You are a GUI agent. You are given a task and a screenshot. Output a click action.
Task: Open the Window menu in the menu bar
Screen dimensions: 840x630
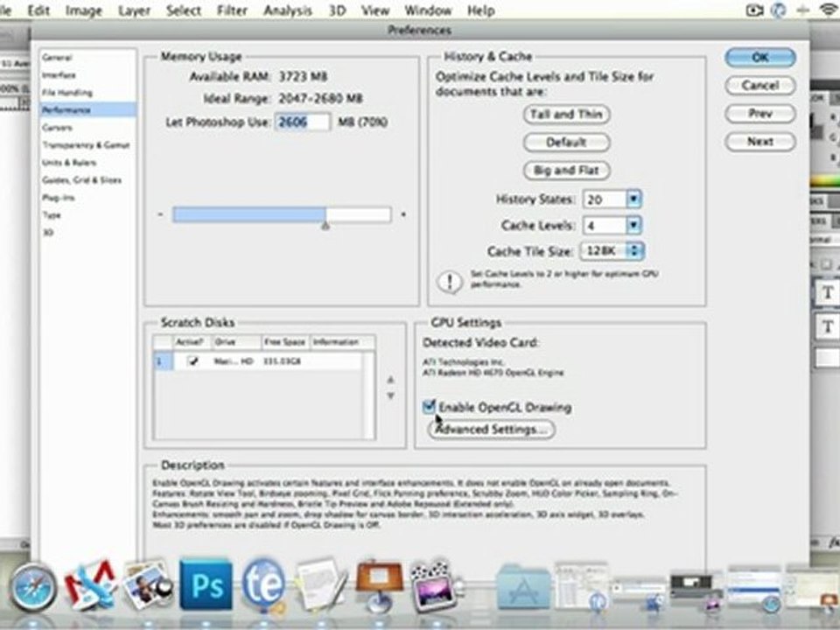(x=428, y=10)
